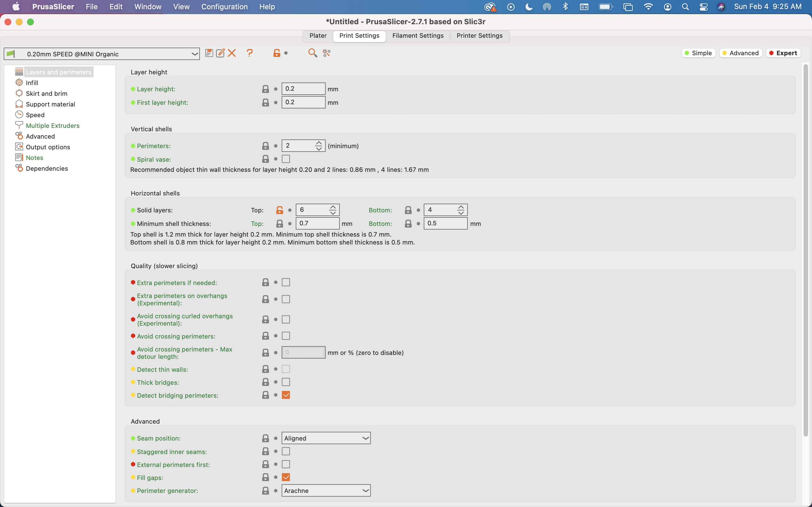The height and width of the screenshot is (507, 812).
Task: Open the settings search magnifier icon
Action: click(x=312, y=53)
